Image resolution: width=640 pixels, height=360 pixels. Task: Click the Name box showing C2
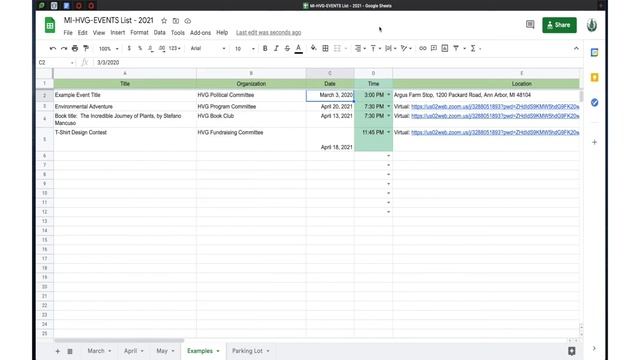pos(56,62)
